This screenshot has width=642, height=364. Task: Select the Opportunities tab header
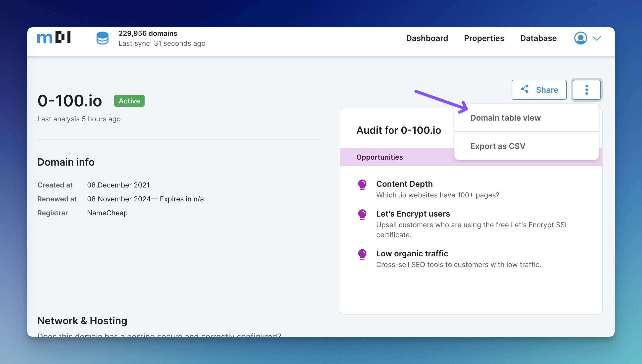pyautogui.click(x=379, y=157)
